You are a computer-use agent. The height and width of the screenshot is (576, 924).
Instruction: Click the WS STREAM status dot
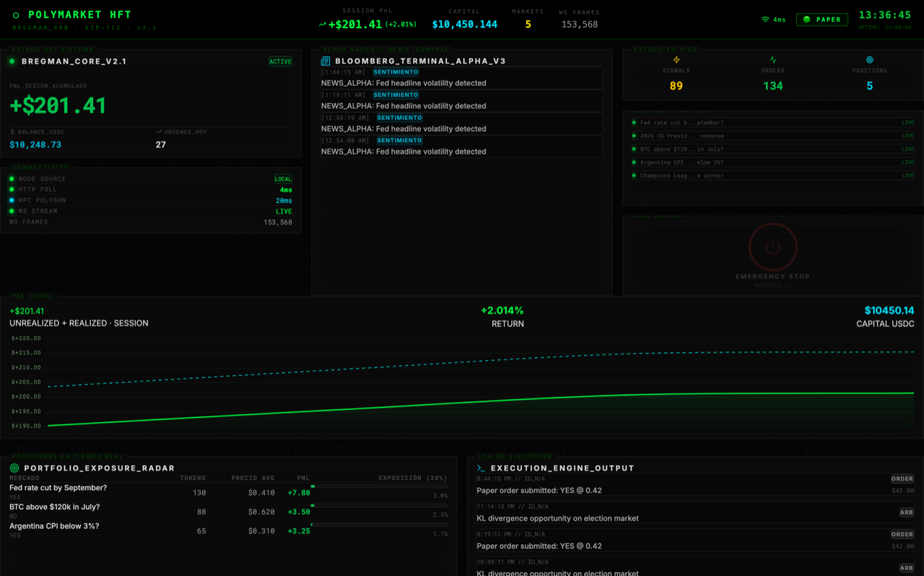12,211
